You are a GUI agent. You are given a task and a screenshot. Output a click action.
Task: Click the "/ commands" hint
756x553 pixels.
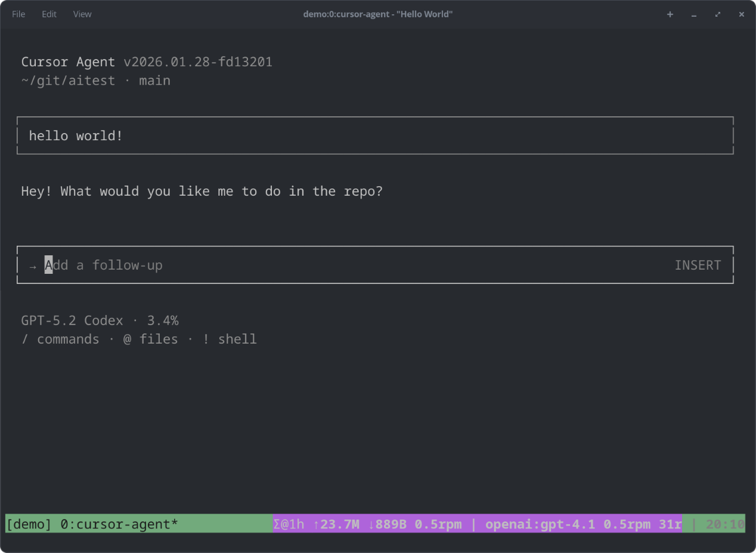pos(60,339)
